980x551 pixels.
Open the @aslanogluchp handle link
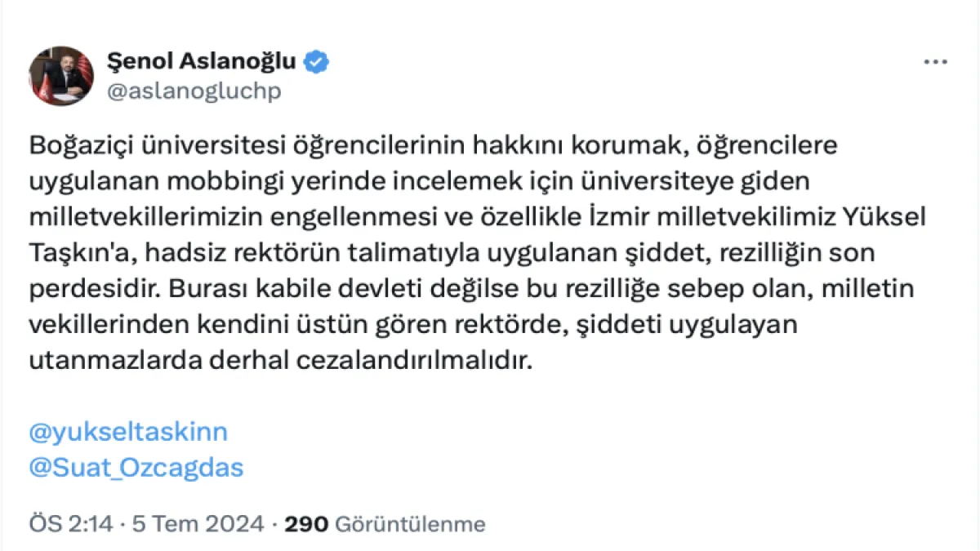(194, 91)
